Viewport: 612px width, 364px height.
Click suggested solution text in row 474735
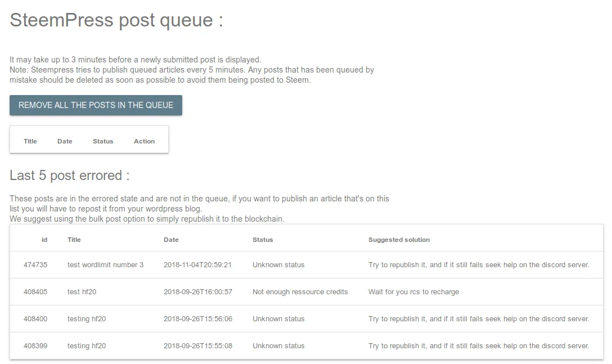coord(479,265)
